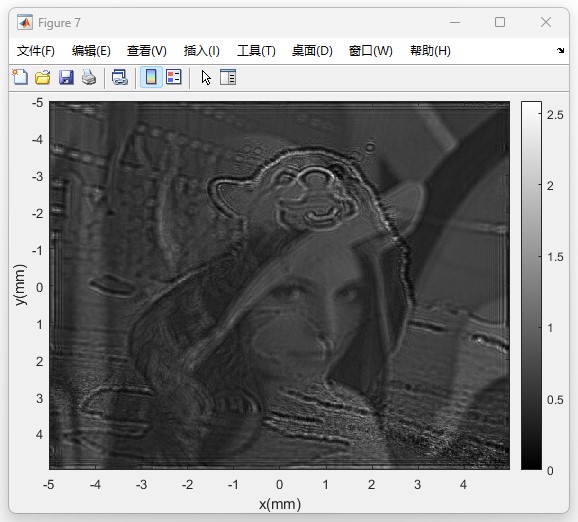Click the x(mm) axis label

click(280, 504)
